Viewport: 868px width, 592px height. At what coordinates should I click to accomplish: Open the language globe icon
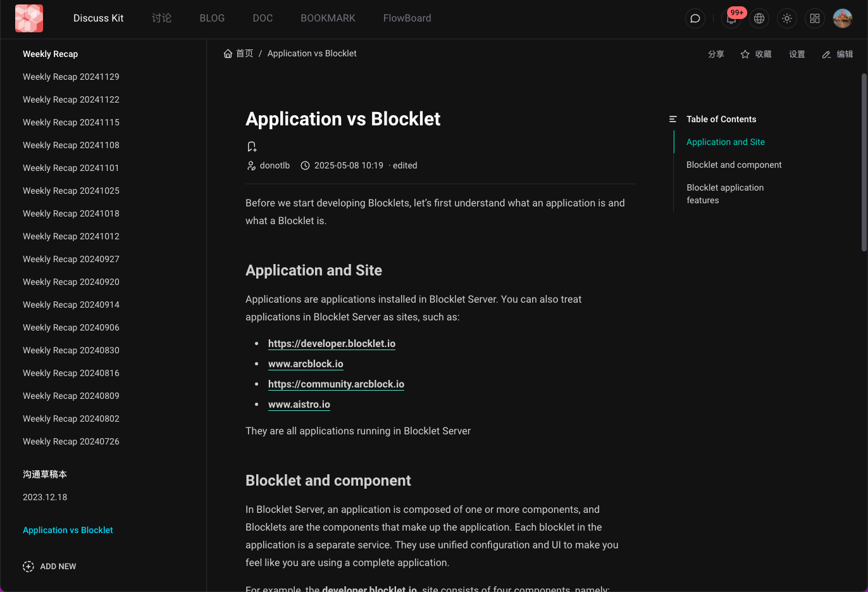click(x=759, y=18)
